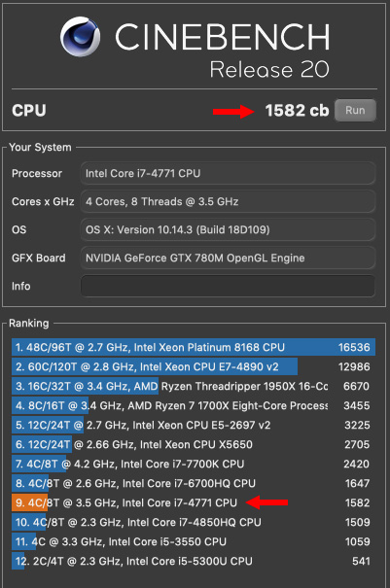The height and width of the screenshot is (588, 390).
Task: Click the OS version field
Action: click(x=228, y=230)
